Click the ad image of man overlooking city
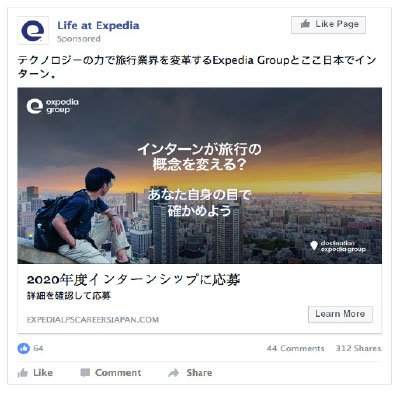 coord(200,176)
